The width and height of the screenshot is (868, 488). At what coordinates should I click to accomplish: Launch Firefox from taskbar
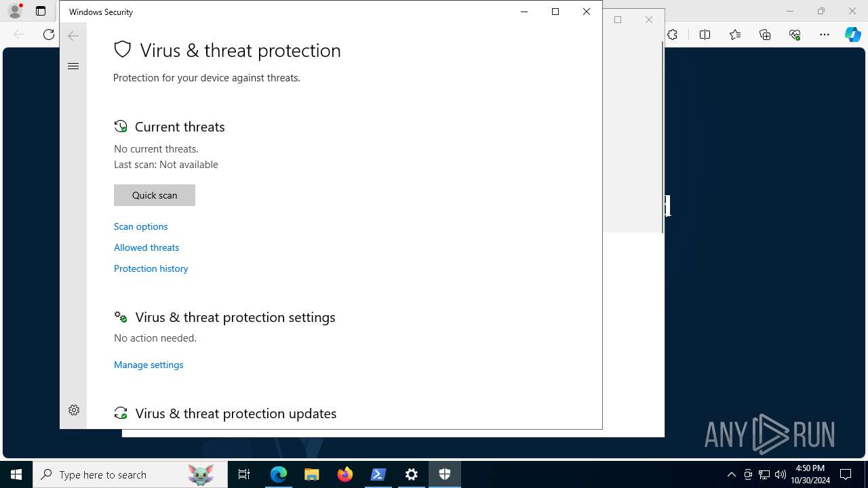click(345, 474)
